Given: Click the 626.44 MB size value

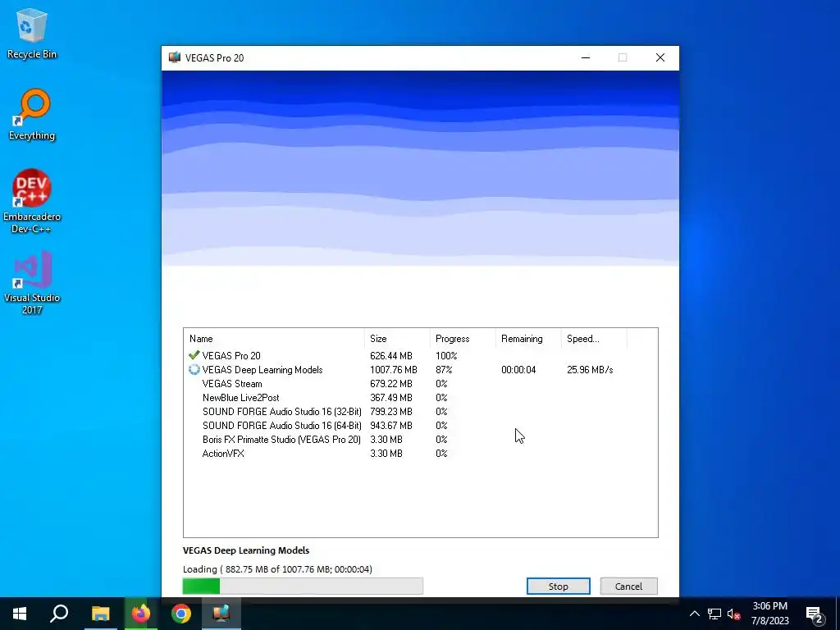Looking at the screenshot, I should [x=391, y=356].
